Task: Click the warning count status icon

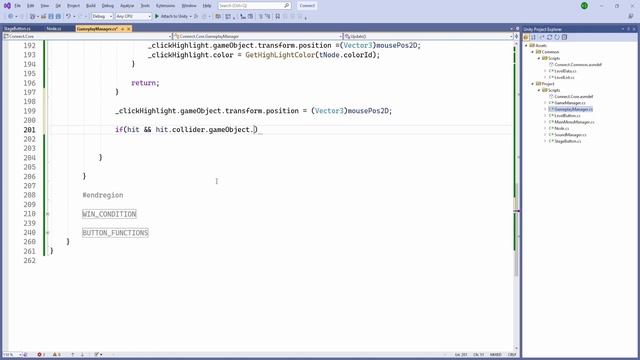Action: pos(56,355)
